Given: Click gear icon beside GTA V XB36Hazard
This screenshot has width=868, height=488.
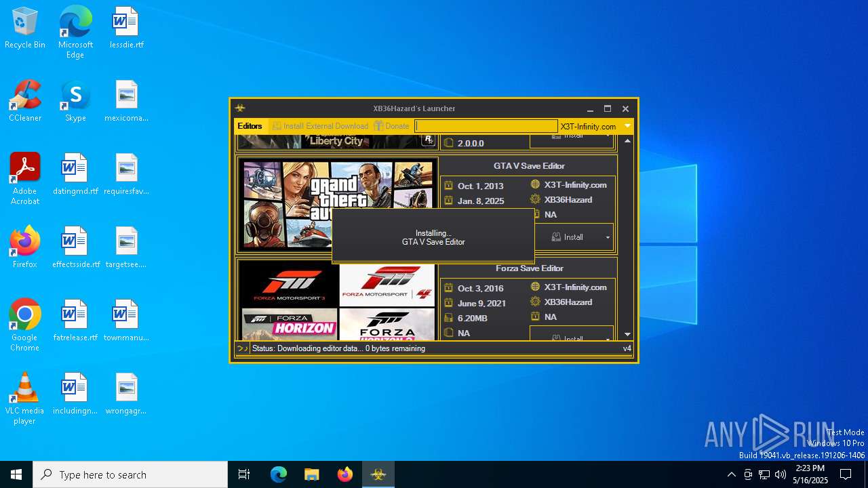Looking at the screenshot, I should (535, 199).
